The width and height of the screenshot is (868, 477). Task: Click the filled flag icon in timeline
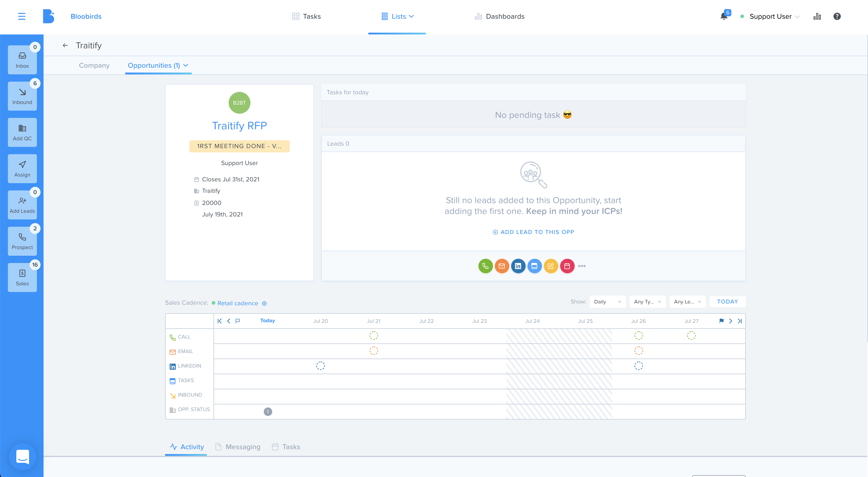pos(721,321)
